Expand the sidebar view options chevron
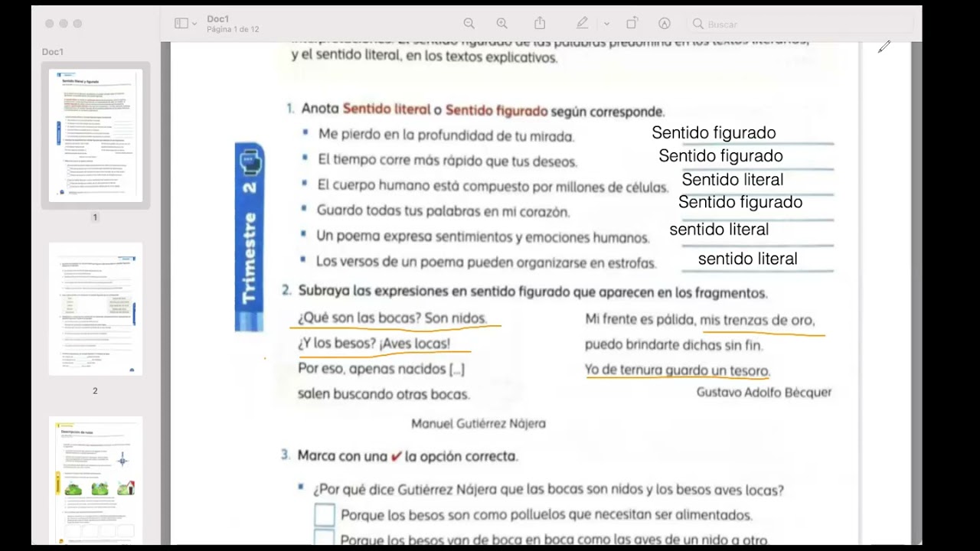Viewport: 980px width, 551px height. point(194,24)
